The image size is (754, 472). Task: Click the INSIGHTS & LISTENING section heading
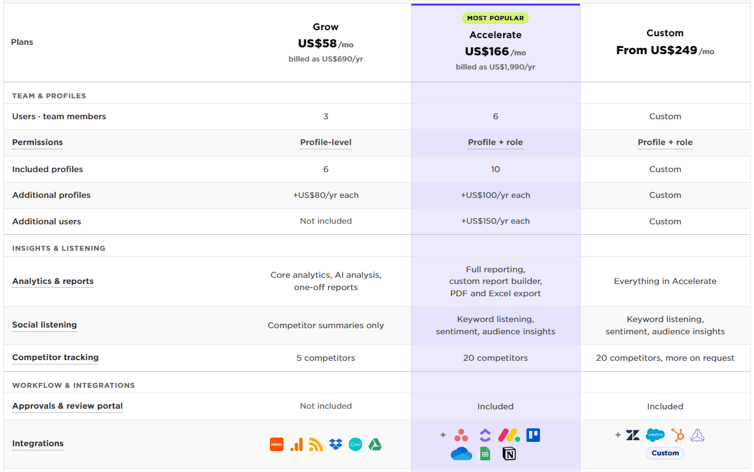tap(59, 248)
